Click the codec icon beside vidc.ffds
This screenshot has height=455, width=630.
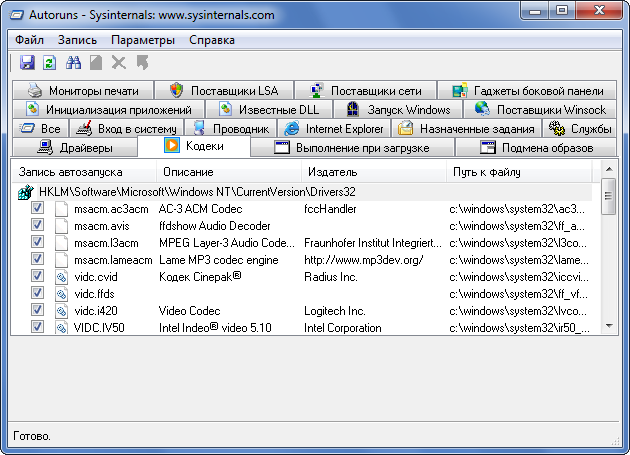61,294
